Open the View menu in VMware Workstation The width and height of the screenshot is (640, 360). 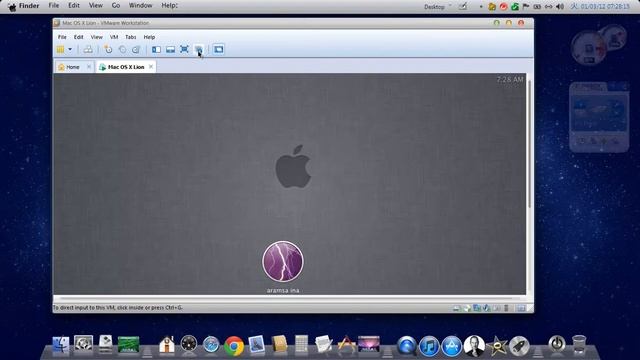(x=96, y=37)
